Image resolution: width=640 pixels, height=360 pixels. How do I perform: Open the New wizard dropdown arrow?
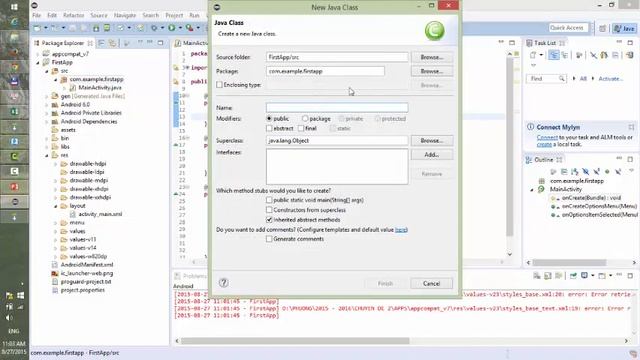pos(45,28)
